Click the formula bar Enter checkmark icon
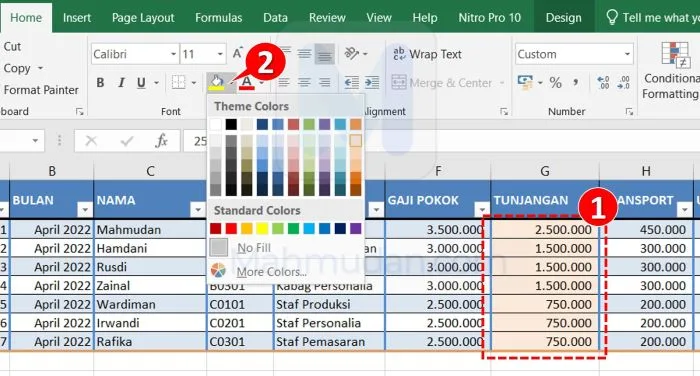The width and height of the screenshot is (700, 376). coord(127,141)
